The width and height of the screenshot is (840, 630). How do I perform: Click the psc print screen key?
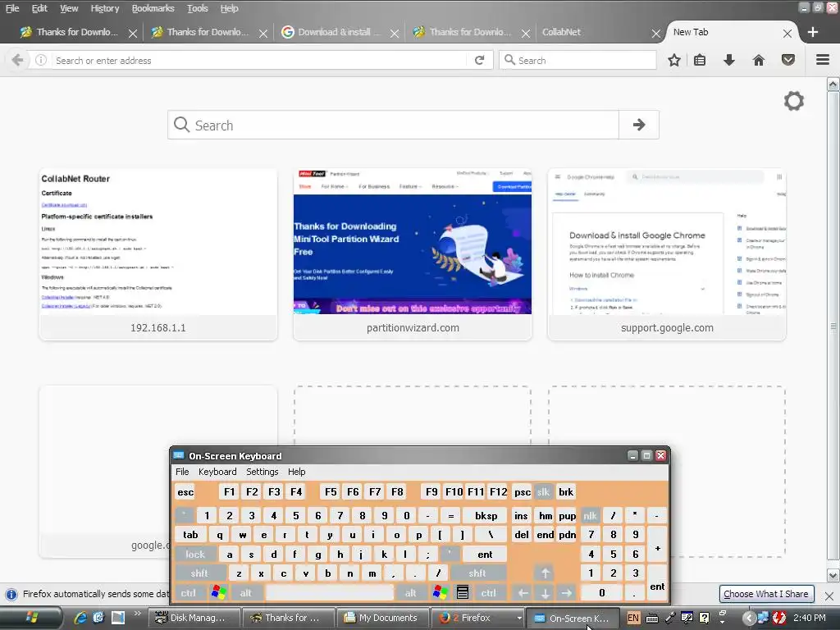click(523, 492)
